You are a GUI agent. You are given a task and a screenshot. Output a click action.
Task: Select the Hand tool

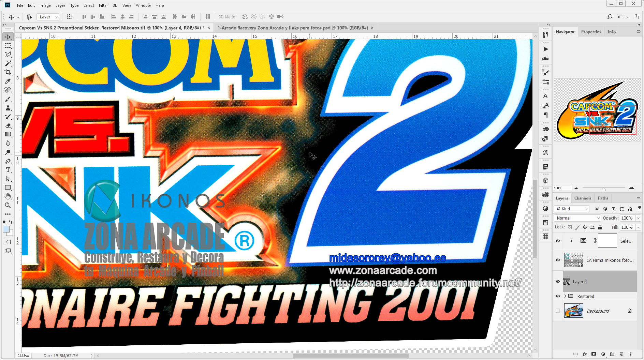click(8, 196)
